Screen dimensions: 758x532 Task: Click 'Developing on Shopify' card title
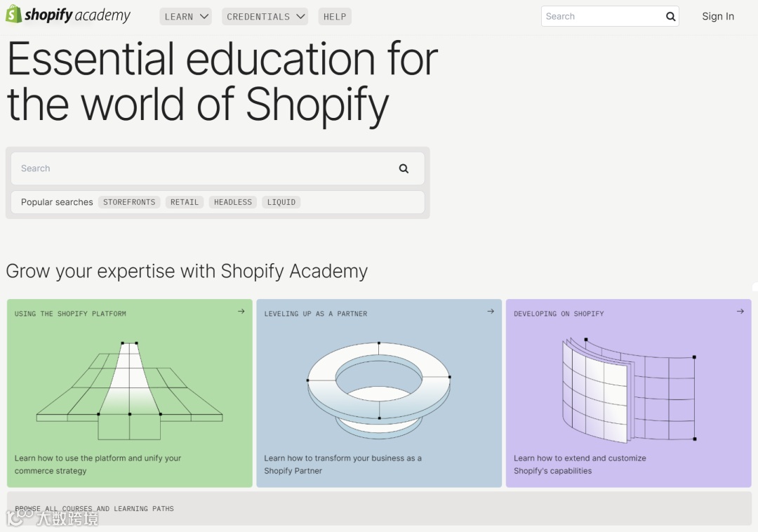pos(559,314)
